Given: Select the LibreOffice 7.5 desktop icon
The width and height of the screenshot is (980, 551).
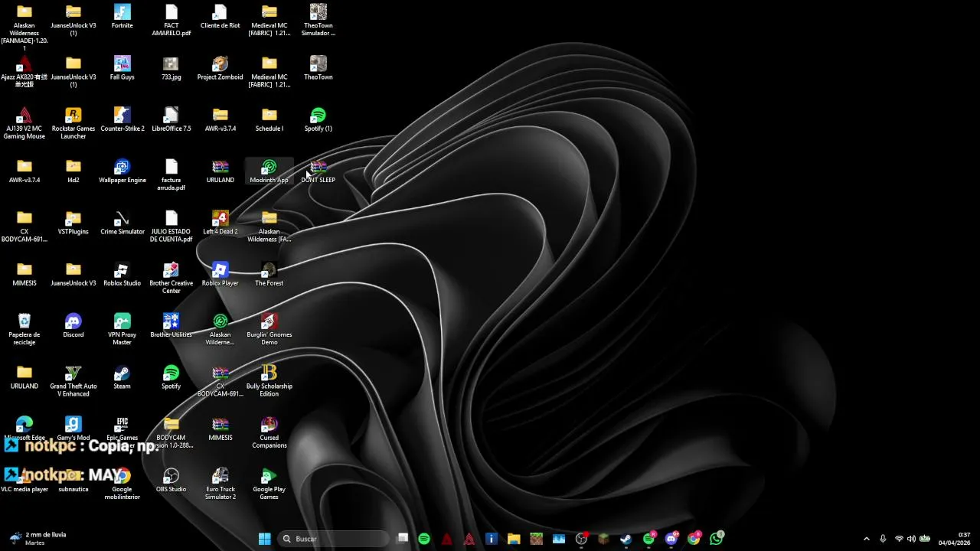Looking at the screenshot, I should (x=171, y=120).
